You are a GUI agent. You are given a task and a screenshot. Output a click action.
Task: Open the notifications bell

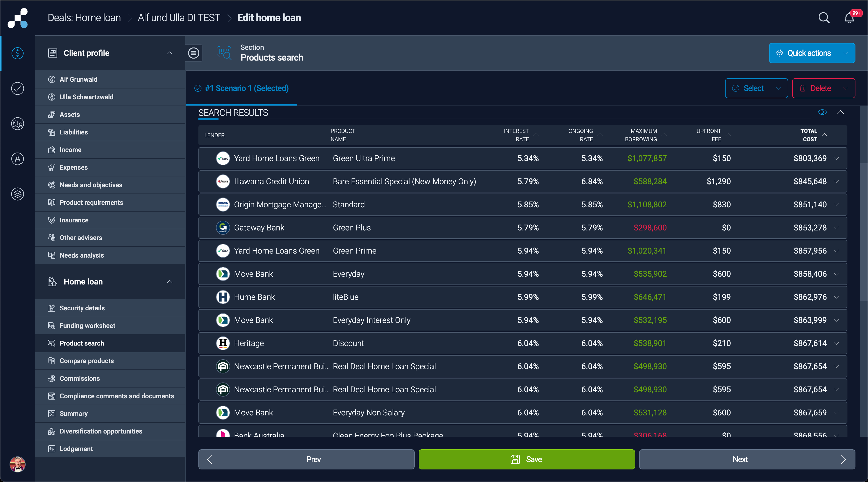[x=849, y=18]
